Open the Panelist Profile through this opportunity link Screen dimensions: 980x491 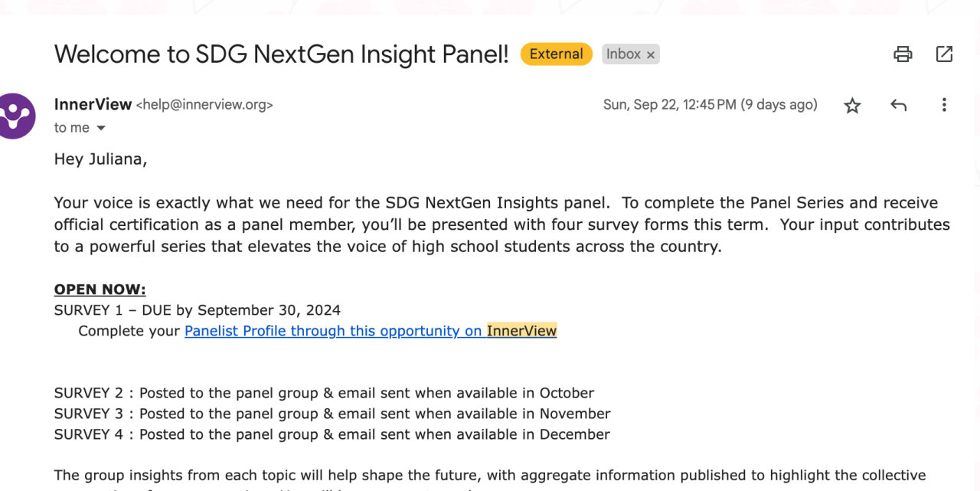click(x=333, y=331)
